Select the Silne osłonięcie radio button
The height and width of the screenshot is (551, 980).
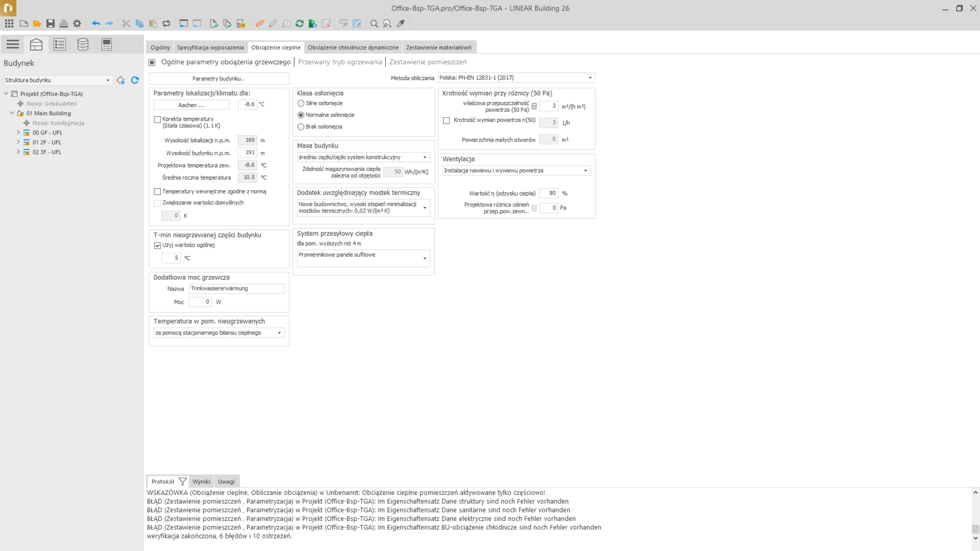click(x=301, y=104)
